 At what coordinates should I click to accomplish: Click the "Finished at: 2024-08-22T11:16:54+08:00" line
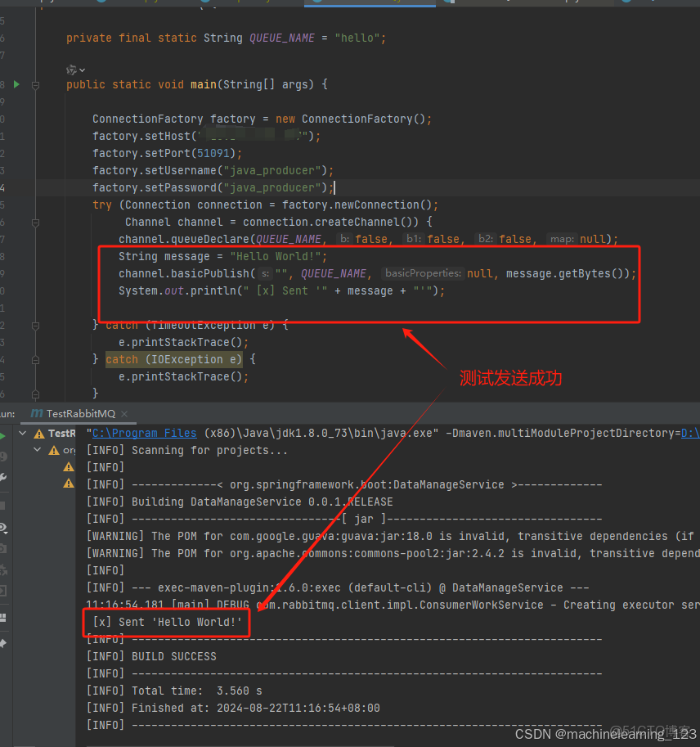[x=233, y=708]
